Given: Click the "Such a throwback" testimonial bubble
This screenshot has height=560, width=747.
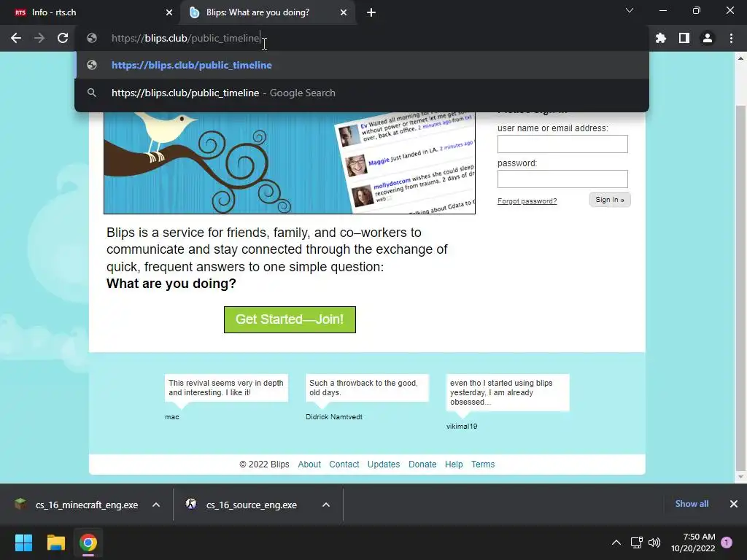Looking at the screenshot, I should [x=368, y=388].
